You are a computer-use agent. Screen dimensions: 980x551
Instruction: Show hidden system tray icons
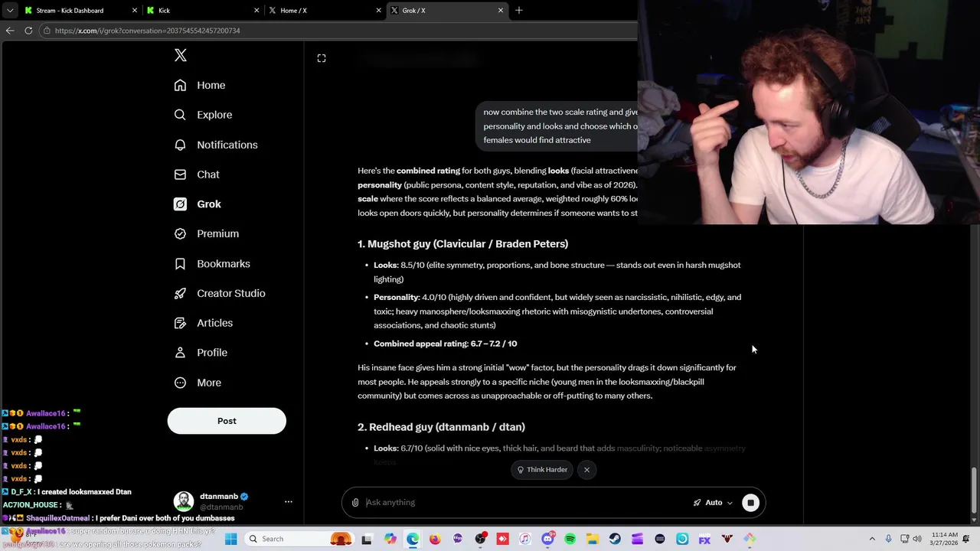(872, 539)
